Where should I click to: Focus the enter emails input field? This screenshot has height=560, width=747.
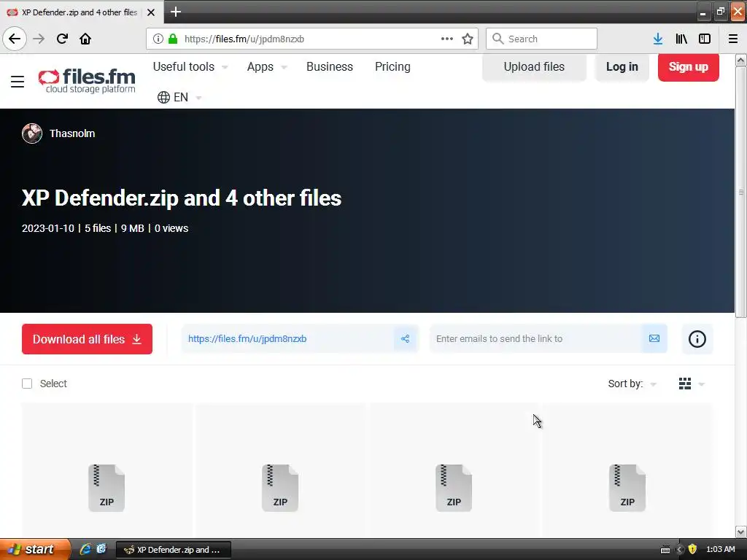[536, 338]
